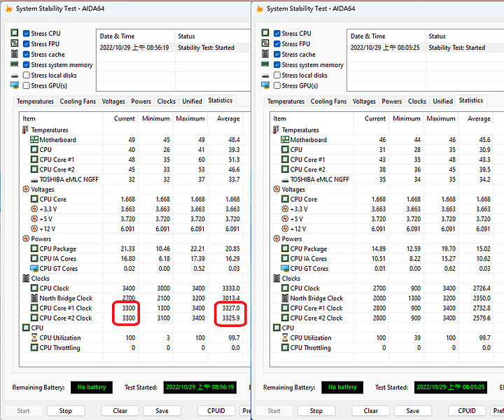504x420 pixels.
Task: Click Date & Time log header in left window
Action: tap(136, 36)
